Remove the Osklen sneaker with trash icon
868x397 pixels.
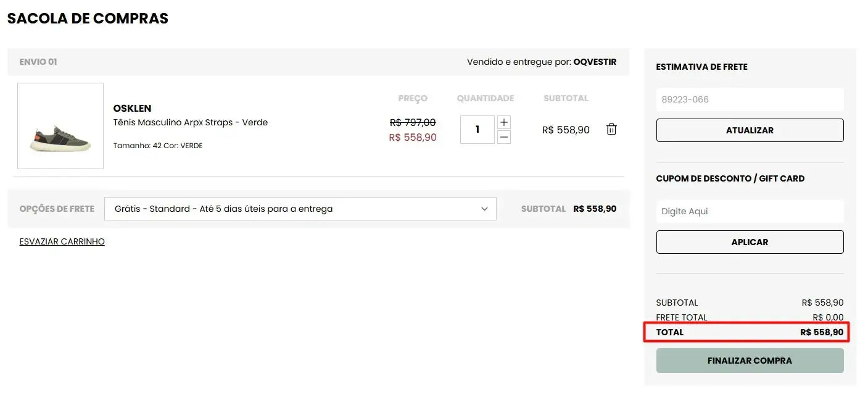(611, 130)
